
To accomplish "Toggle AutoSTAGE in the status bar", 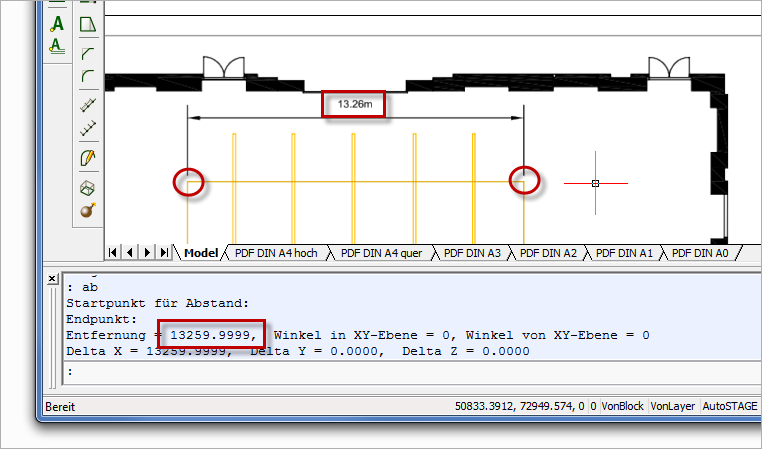I will [727, 407].
